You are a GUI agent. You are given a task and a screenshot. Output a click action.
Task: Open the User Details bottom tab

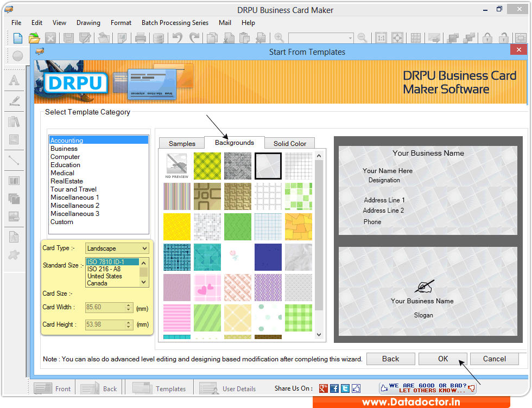228,388
